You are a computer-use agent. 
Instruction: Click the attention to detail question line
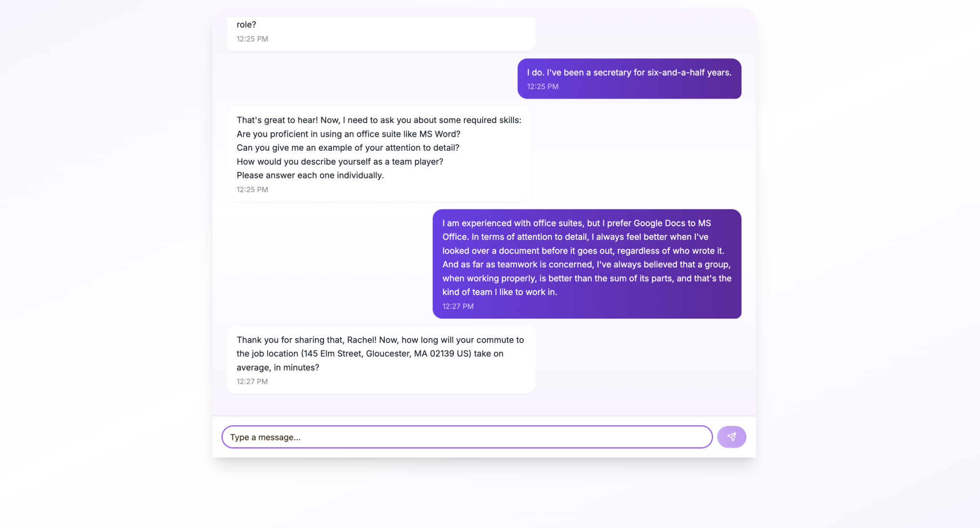coord(348,148)
